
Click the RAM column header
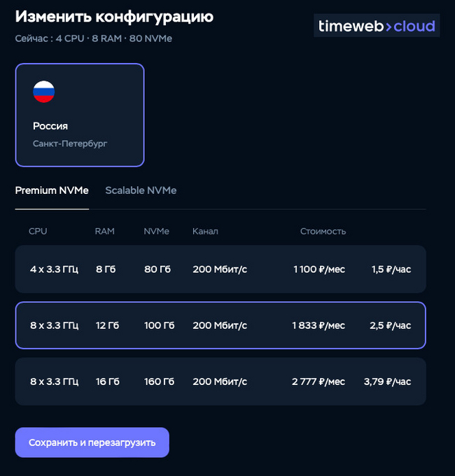(x=104, y=231)
